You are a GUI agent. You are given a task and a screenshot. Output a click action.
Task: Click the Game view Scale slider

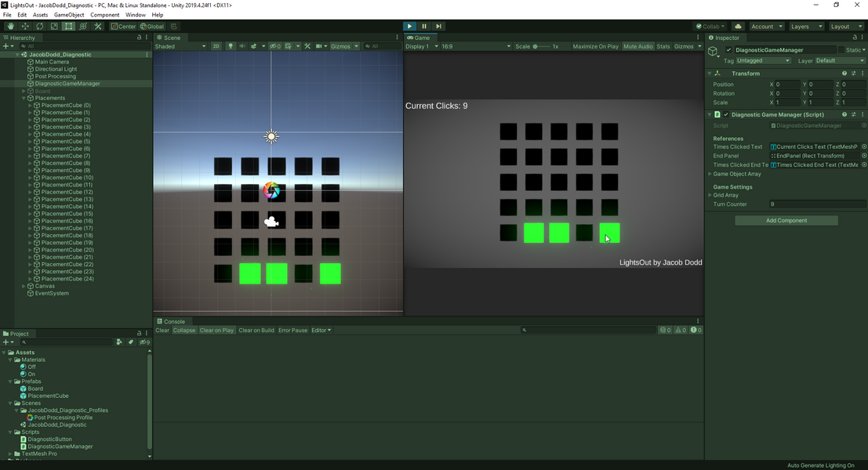541,46
